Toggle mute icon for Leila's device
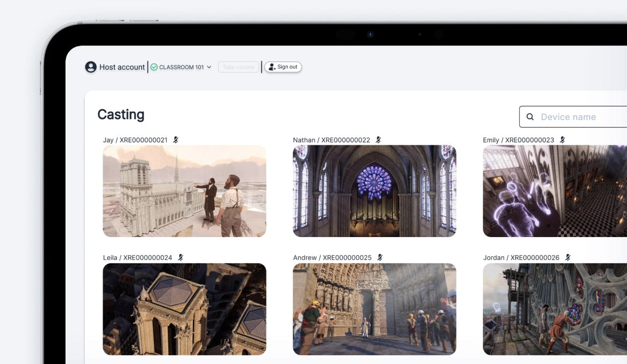 181,257
